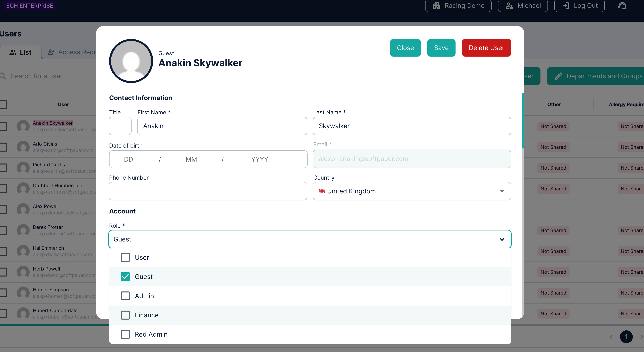Click Arlo Givins avatar icon

coord(23,147)
